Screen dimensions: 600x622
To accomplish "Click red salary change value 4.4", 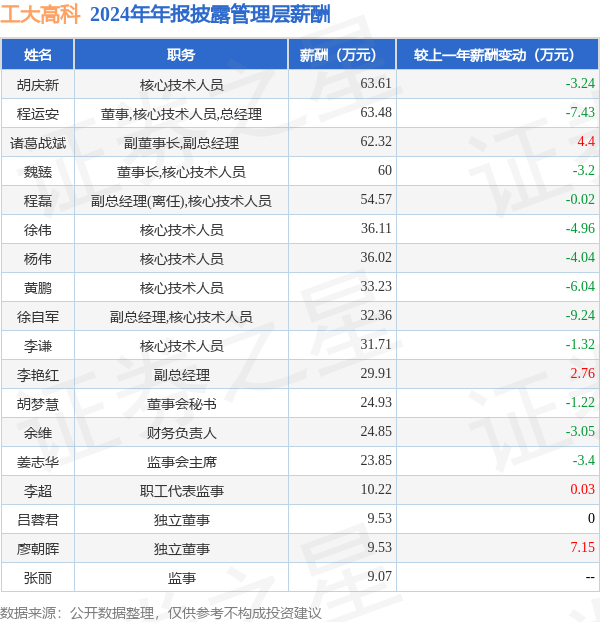I will [586, 141].
